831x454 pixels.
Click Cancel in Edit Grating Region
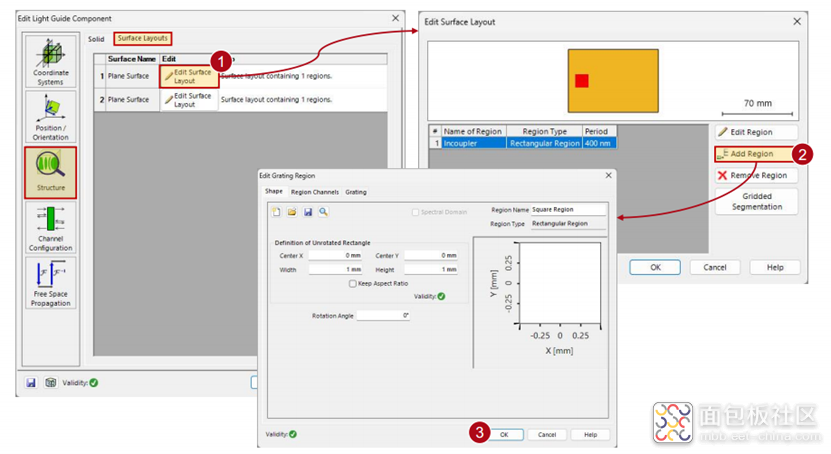click(x=547, y=434)
